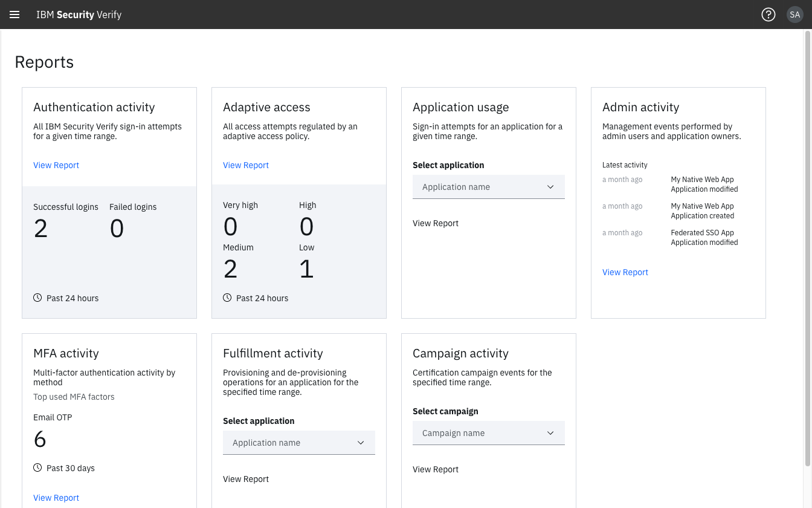Click Past 24 hours in Adaptive access
Screen dimensions: 812x508
click(x=262, y=298)
